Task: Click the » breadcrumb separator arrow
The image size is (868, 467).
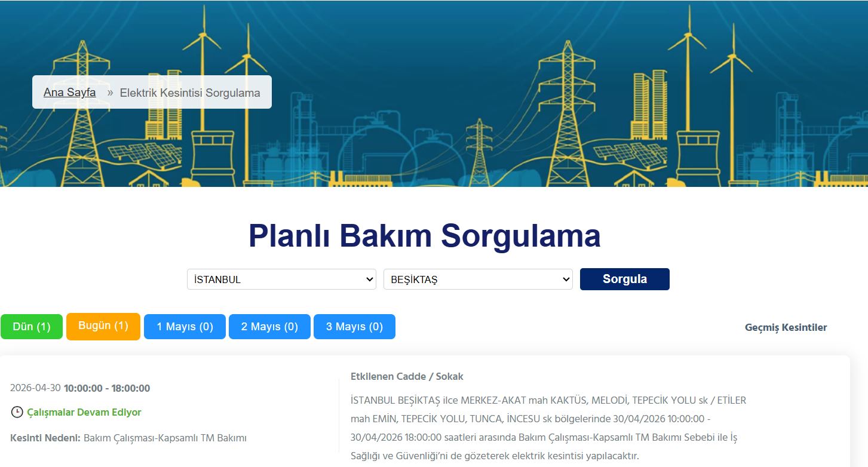Action: (110, 93)
